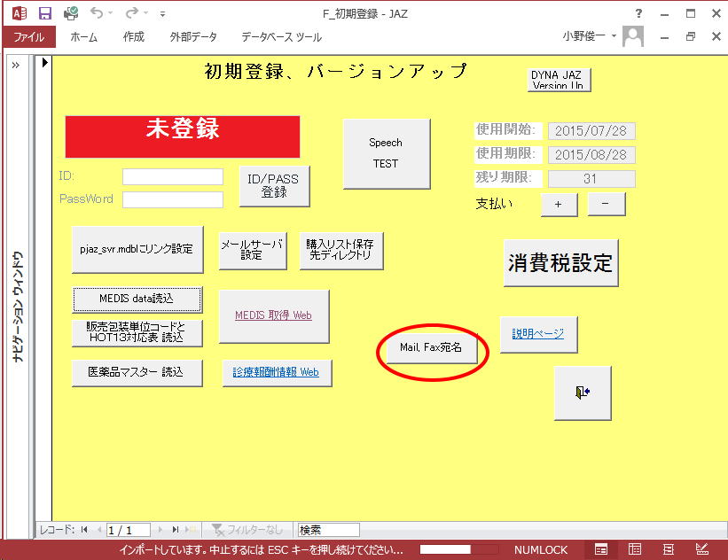Click the import progress bar in status bar
This screenshot has width=728, height=560.
459,549
